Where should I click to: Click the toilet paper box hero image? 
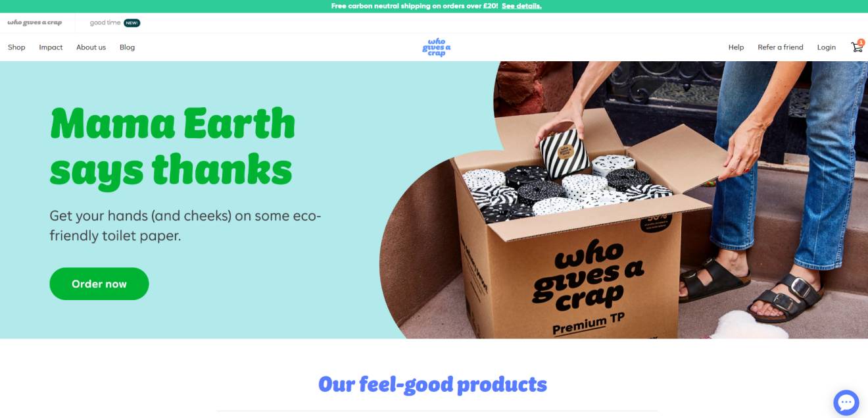(623, 200)
